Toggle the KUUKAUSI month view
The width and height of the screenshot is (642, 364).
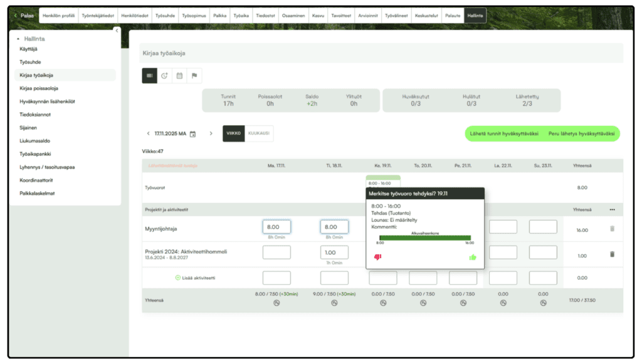tap(259, 133)
